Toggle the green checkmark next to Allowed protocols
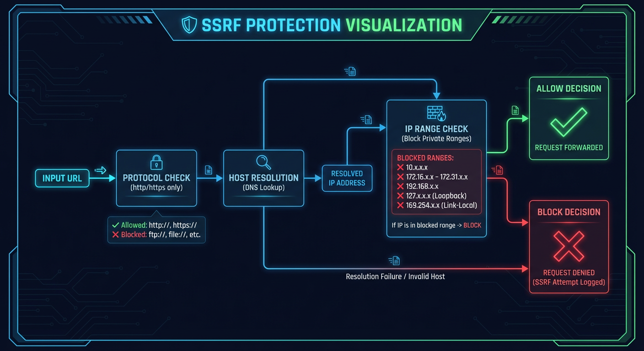Screen dimensions: 644x351 click(x=115, y=225)
